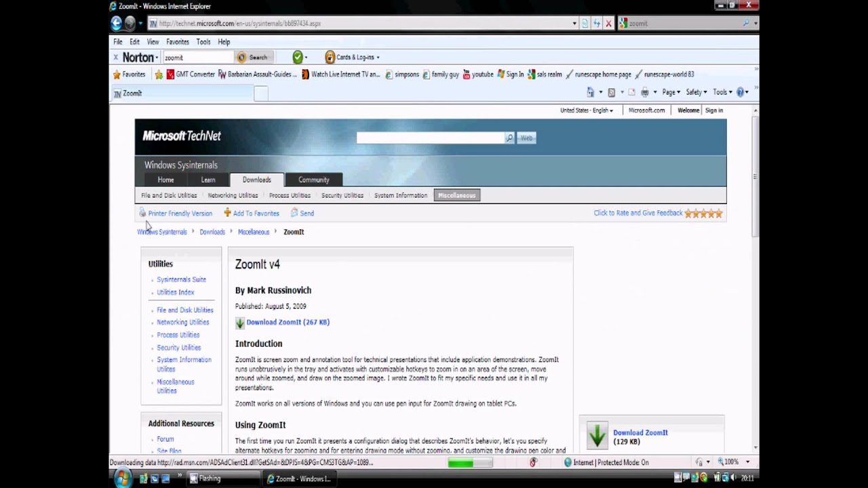Click in the TechNet search input field
The image size is (868, 488).
(x=431, y=138)
